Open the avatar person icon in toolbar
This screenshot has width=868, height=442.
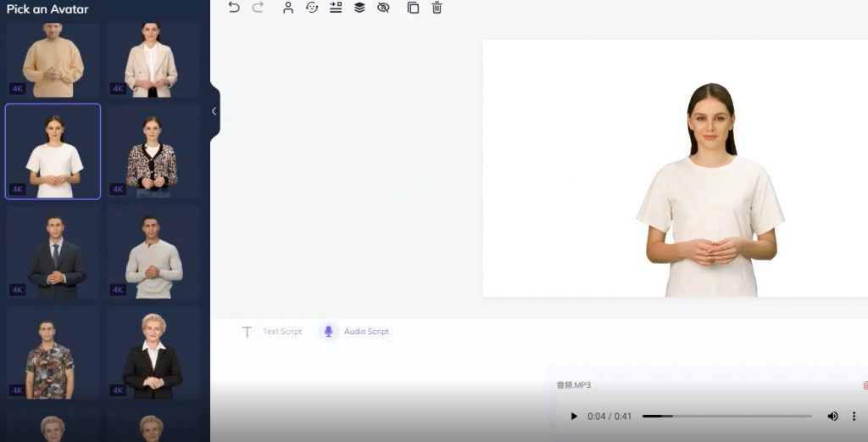tap(288, 8)
